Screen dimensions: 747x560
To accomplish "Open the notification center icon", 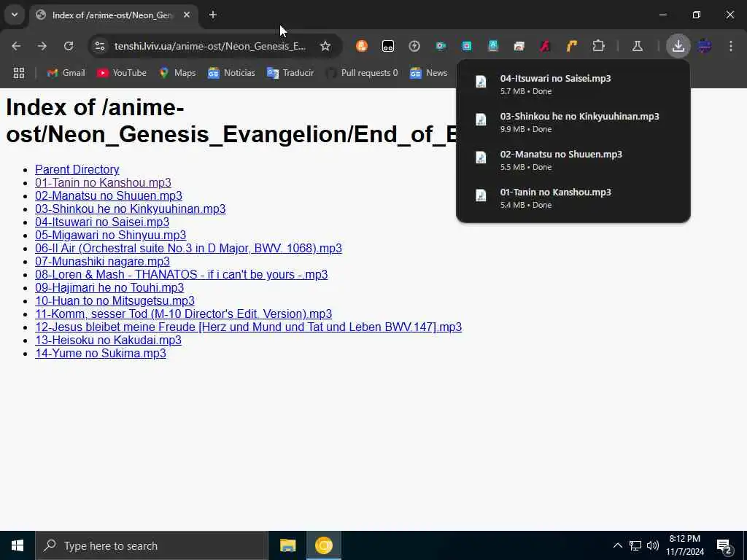I will pyautogui.click(x=724, y=546).
